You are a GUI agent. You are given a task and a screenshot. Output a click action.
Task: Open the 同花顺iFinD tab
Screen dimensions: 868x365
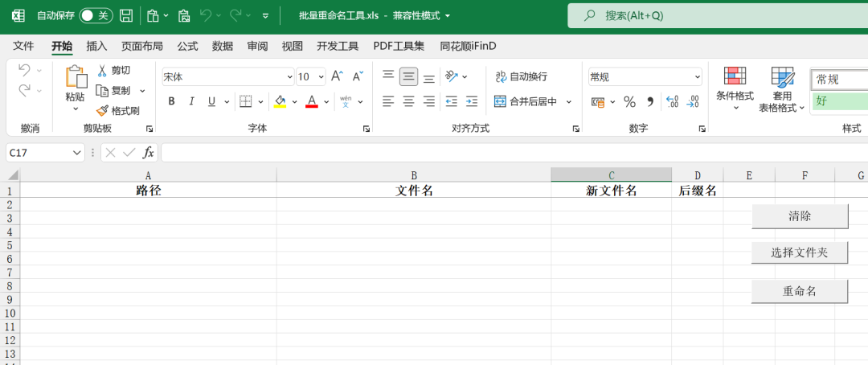coord(469,47)
